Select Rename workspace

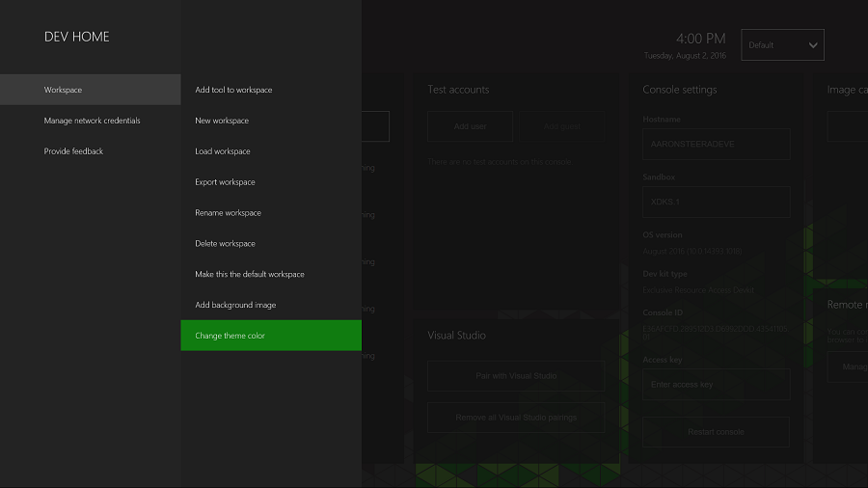271,212
